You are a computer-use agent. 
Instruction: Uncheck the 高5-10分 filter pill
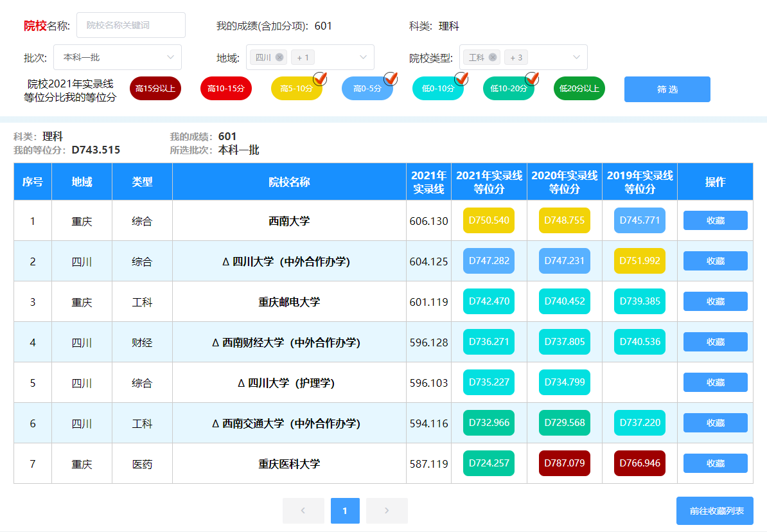tap(296, 89)
